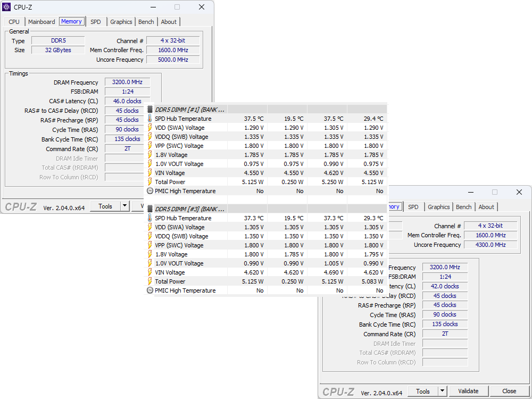532x399 pixels.
Task: Click the lightning icon for DIMM #3 VIN Voltage
Action: point(150,272)
